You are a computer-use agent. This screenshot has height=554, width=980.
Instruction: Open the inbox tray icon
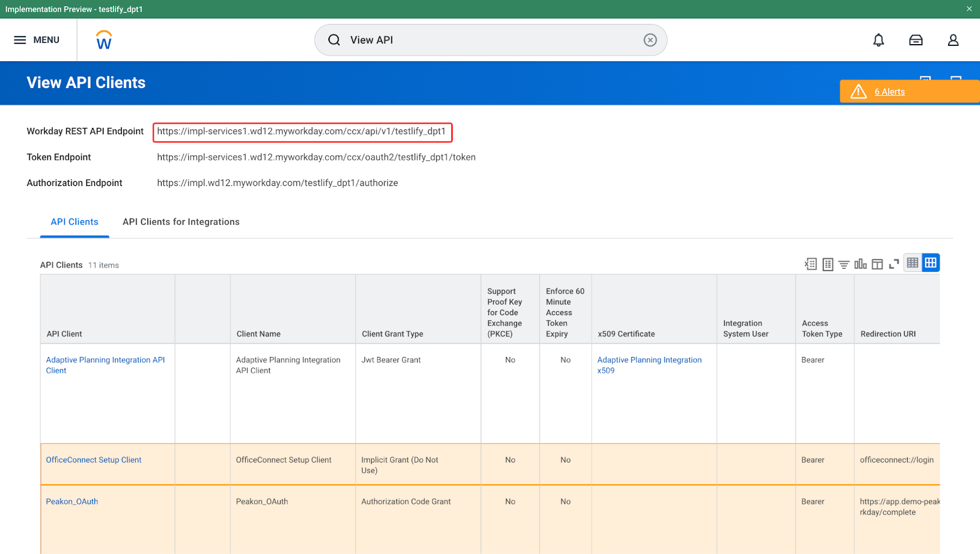(916, 40)
